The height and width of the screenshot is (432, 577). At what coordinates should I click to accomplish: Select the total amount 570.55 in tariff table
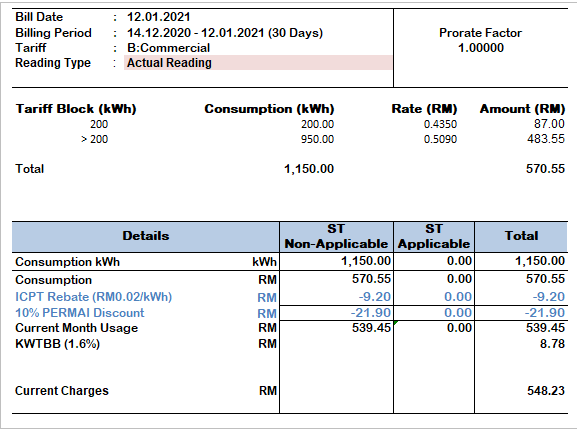[545, 169]
